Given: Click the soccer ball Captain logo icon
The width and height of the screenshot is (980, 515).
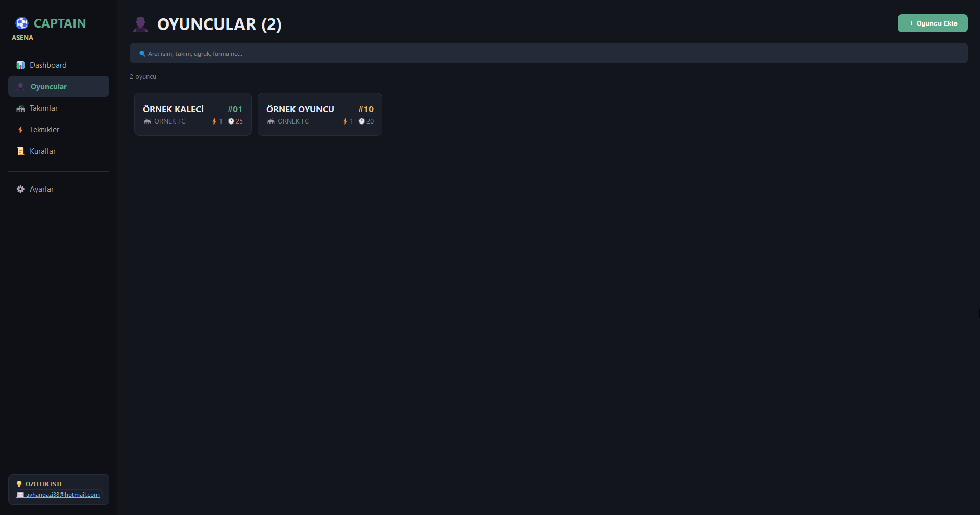Looking at the screenshot, I should [x=21, y=23].
